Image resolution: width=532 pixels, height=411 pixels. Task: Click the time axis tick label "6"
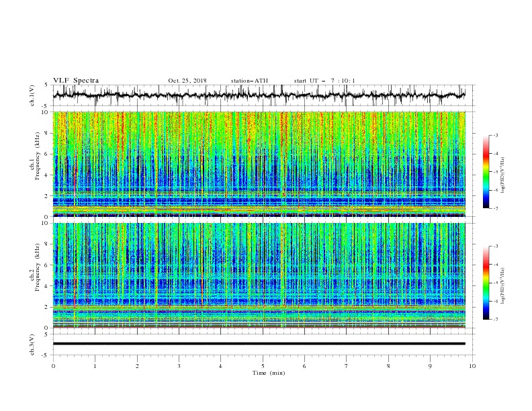pos(304,366)
